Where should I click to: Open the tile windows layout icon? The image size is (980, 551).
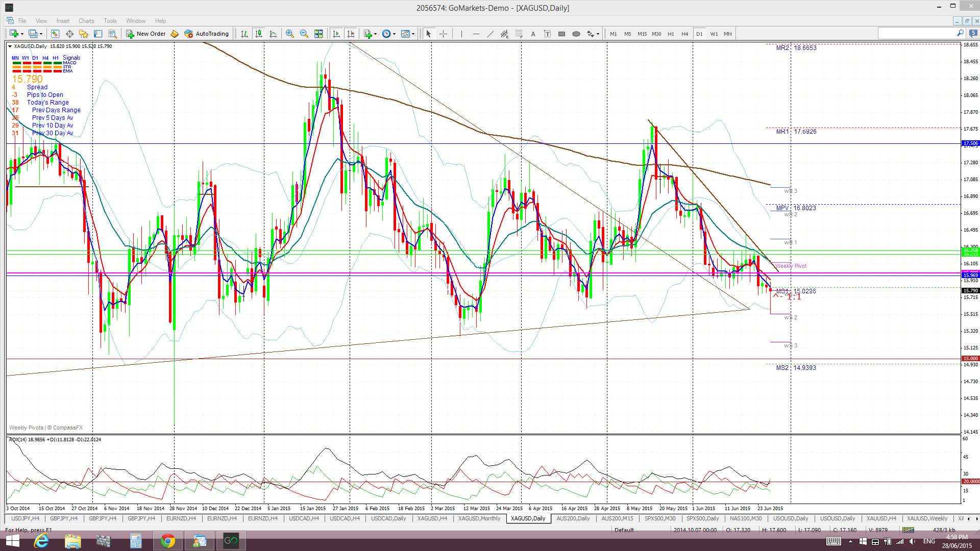coord(318,34)
